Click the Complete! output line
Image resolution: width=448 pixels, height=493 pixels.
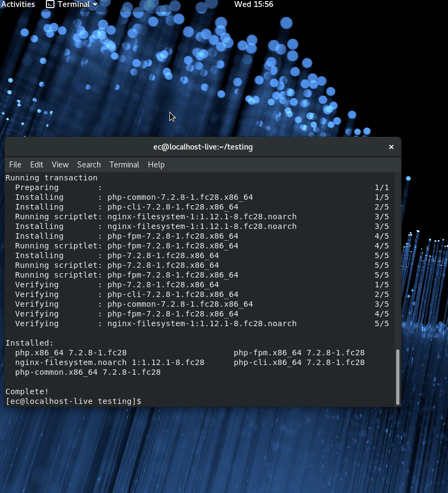(x=27, y=391)
